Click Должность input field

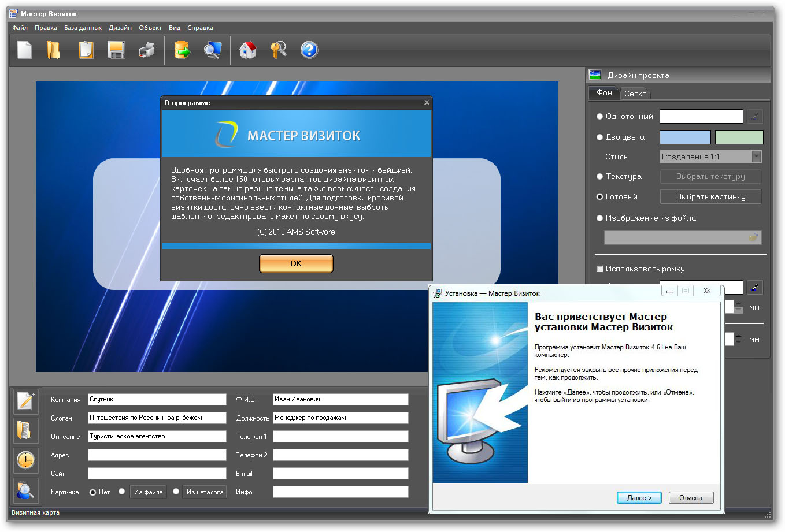point(340,418)
